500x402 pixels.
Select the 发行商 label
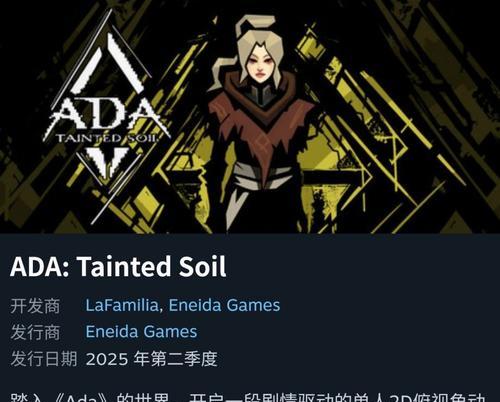(x=35, y=332)
